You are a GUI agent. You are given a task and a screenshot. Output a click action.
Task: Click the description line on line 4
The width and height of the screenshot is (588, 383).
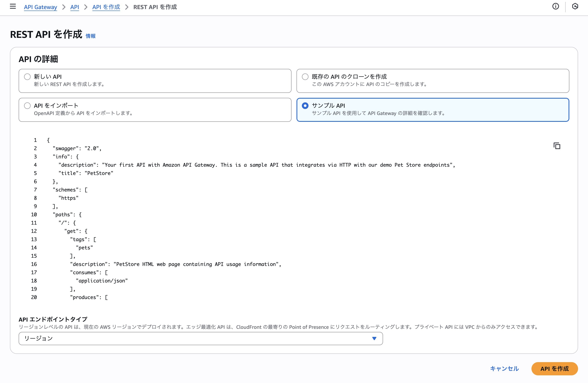click(x=257, y=165)
